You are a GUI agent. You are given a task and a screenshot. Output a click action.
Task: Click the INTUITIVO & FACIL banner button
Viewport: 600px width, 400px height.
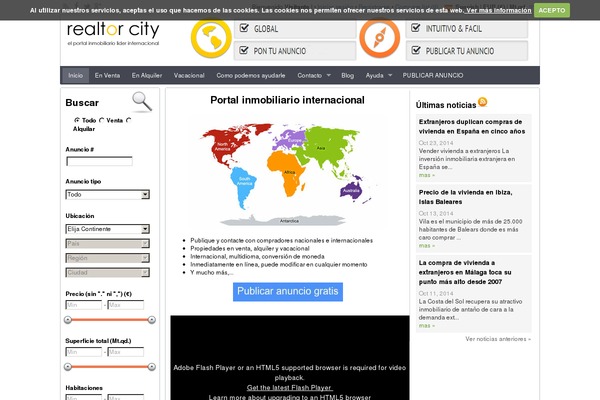[x=467, y=29]
